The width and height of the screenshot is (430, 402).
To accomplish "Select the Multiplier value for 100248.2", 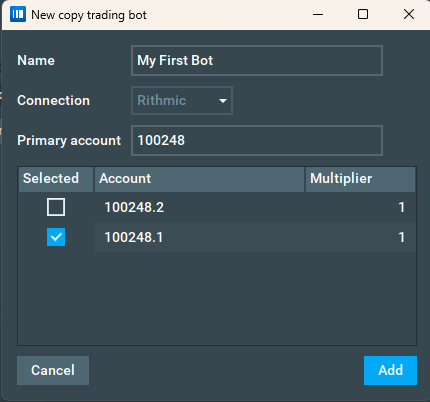I will (x=402, y=207).
